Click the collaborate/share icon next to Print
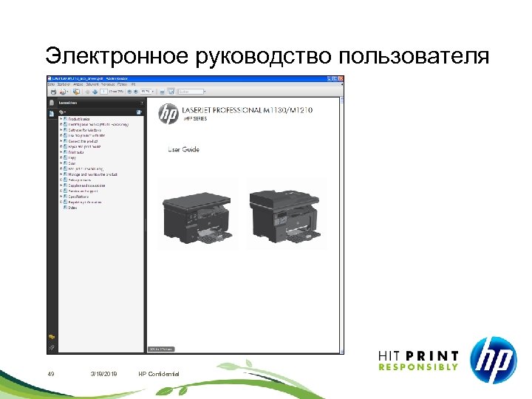The width and height of the screenshot is (532, 399). [x=63, y=92]
